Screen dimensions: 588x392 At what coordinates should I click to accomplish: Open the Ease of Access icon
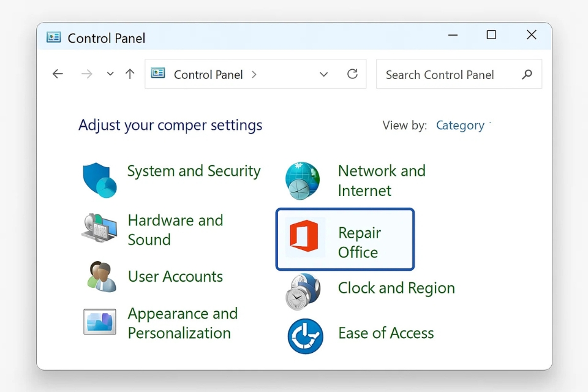[x=305, y=336]
